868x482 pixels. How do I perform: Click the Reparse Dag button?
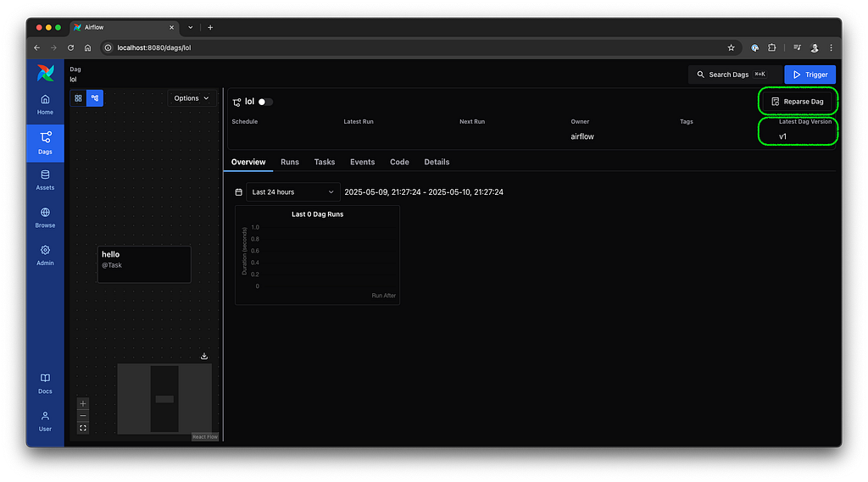point(798,102)
